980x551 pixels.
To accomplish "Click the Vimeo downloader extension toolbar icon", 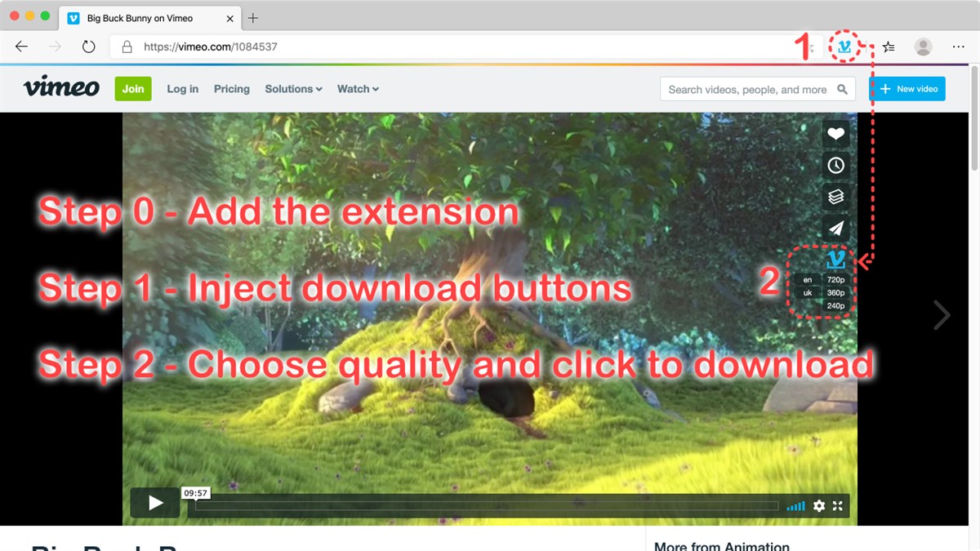I will point(844,47).
